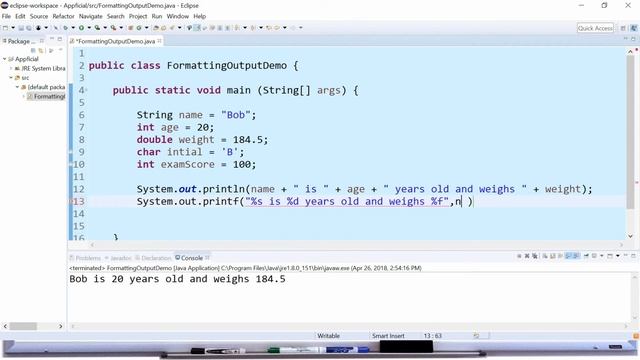Switch to the Problems tab

[85, 258]
